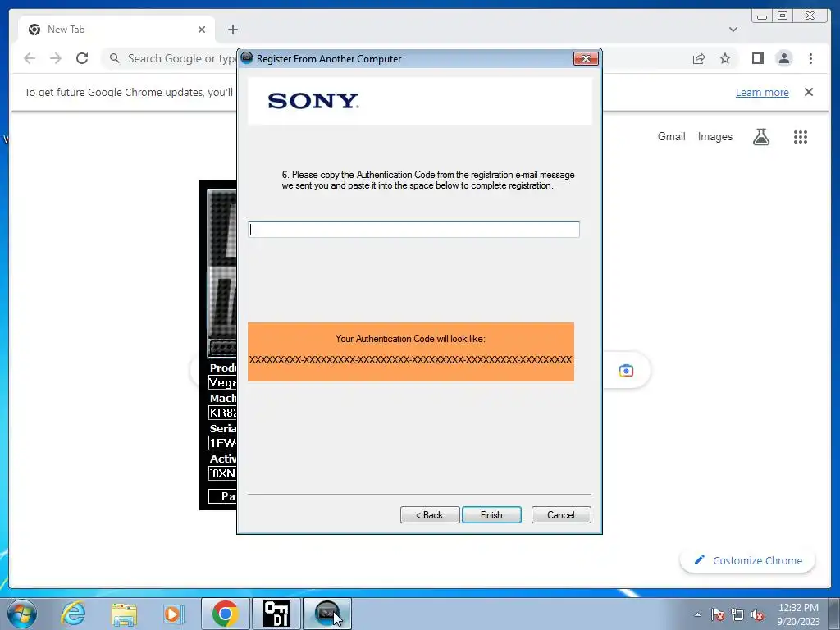Screen dimensions: 840x630
Task: Search by image with Google Lens icon
Action: 626,371
